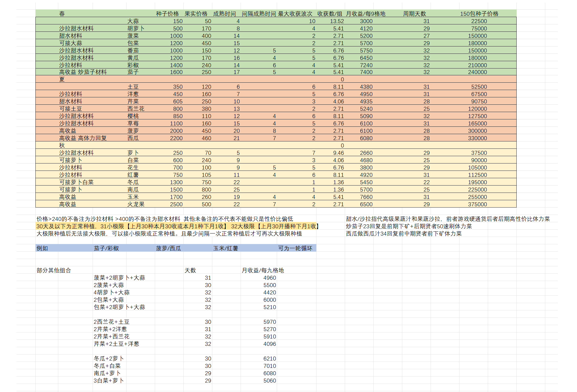Click the 甜水/沙拉指代高级果蔬汁 note line
Screen dimensions: 577x392
tap(448, 219)
